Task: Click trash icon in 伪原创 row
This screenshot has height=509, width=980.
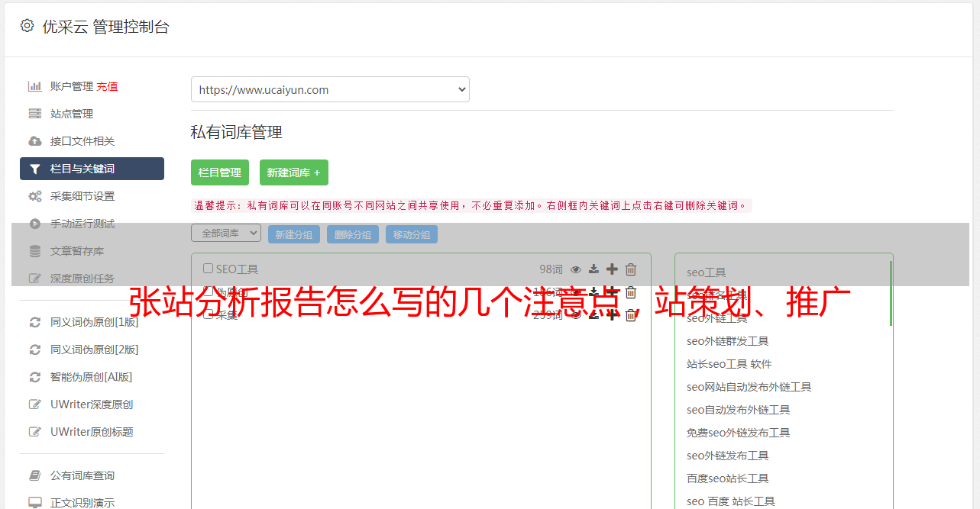Action: [631, 292]
